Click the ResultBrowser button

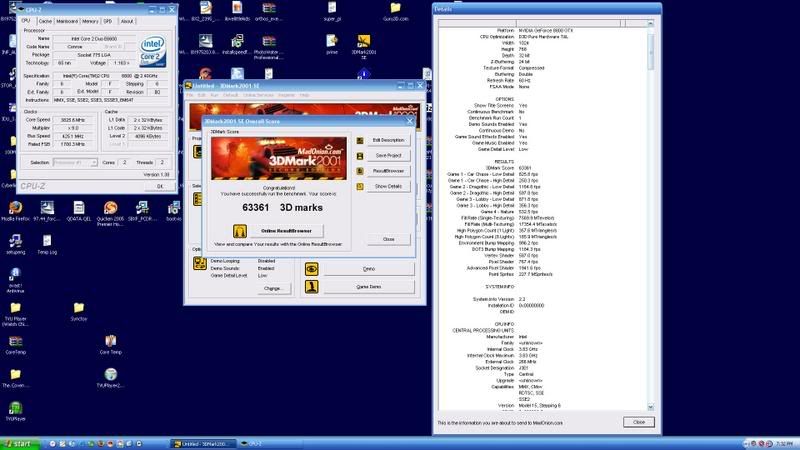388,171
